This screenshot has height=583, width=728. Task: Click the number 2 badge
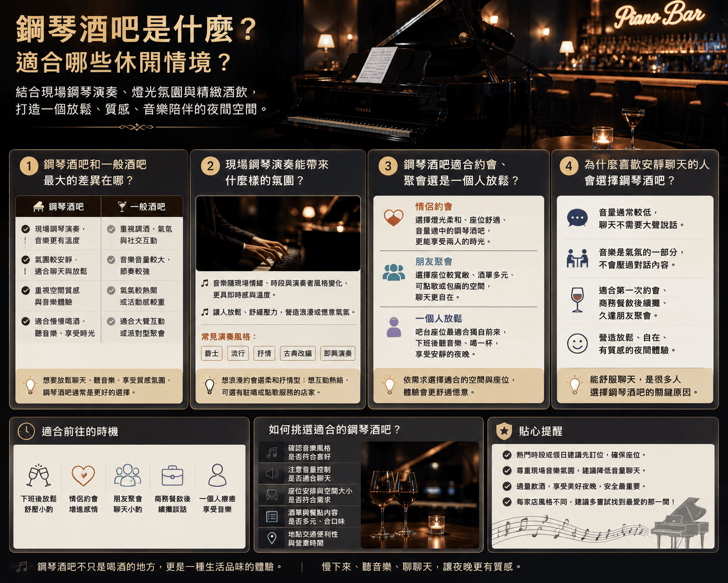(x=210, y=166)
